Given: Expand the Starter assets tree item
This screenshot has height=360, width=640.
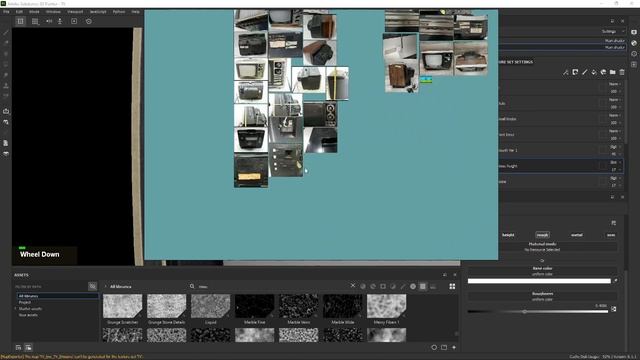Looking at the screenshot, I should [x=16, y=309].
